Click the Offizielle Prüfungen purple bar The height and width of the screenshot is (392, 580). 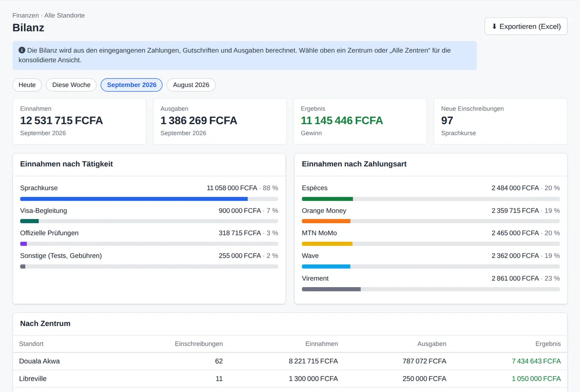(24, 244)
